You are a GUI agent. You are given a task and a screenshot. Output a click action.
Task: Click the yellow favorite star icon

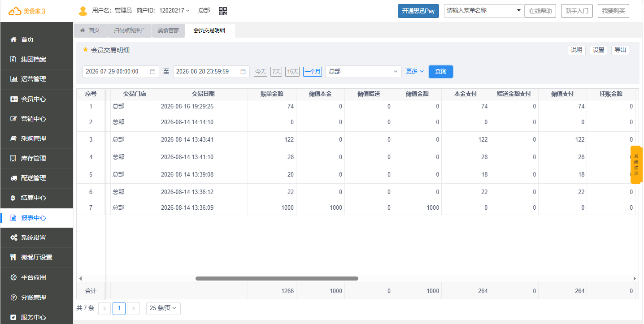click(x=86, y=50)
